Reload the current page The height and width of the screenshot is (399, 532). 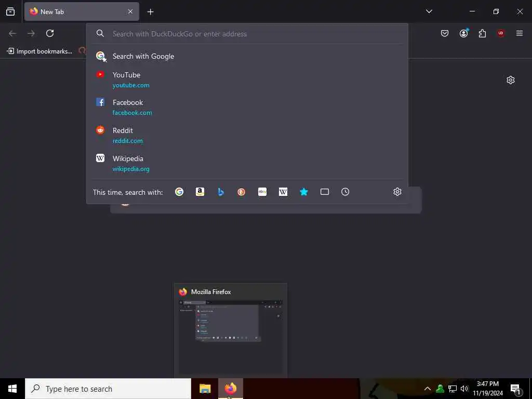50,33
